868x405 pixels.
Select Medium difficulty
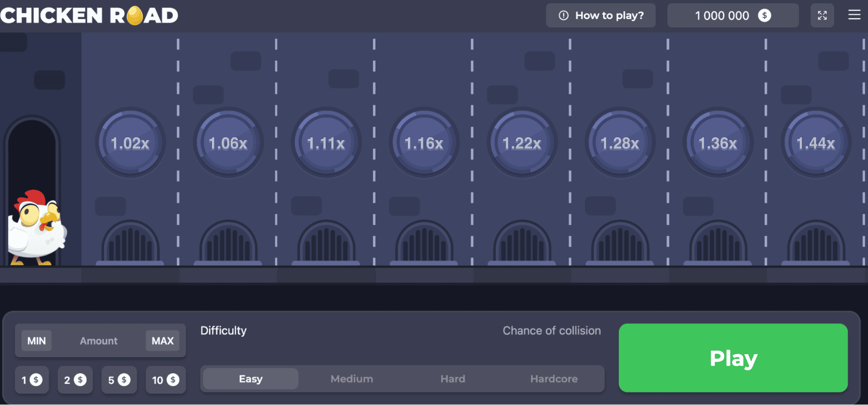click(352, 379)
